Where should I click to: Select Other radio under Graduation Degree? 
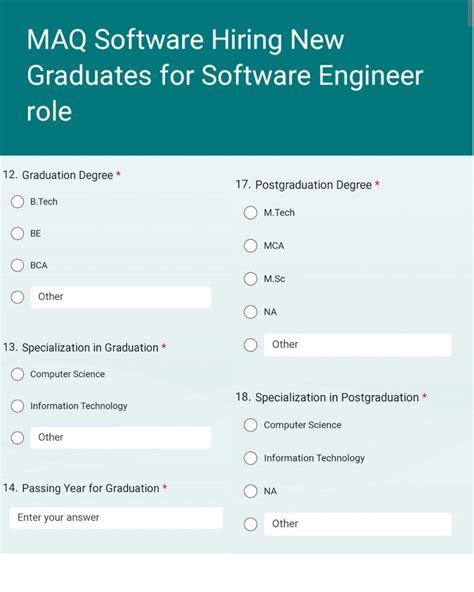17,297
